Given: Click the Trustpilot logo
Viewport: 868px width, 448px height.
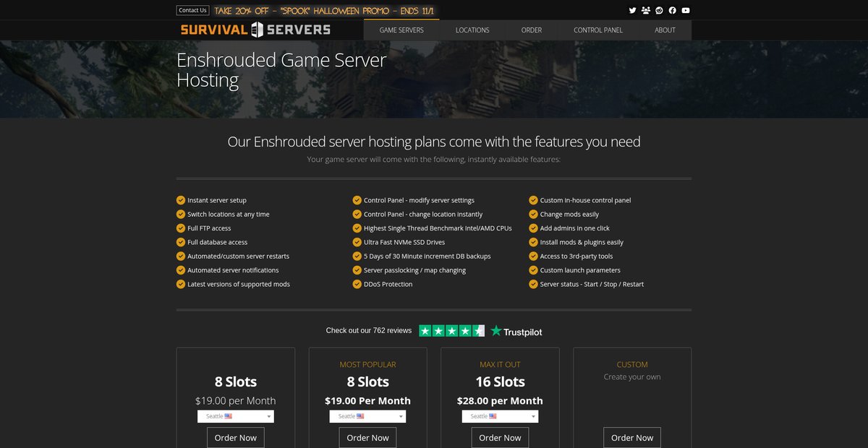Looking at the screenshot, I should point(516,331).
